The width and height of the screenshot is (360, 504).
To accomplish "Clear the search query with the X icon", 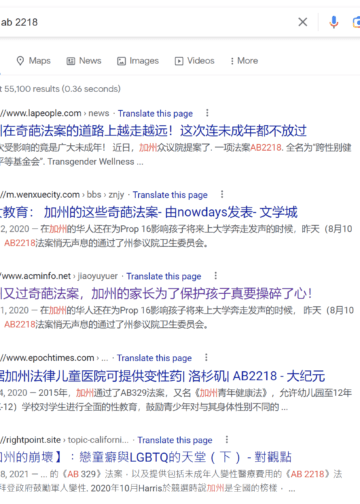I will [303, 22].
